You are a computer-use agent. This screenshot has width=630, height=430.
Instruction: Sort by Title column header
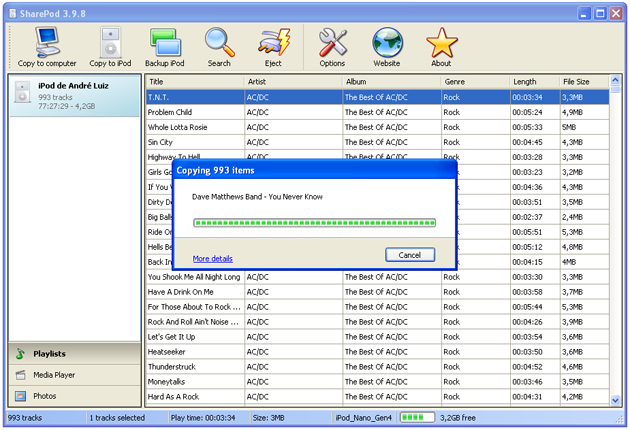click(195, 82)
